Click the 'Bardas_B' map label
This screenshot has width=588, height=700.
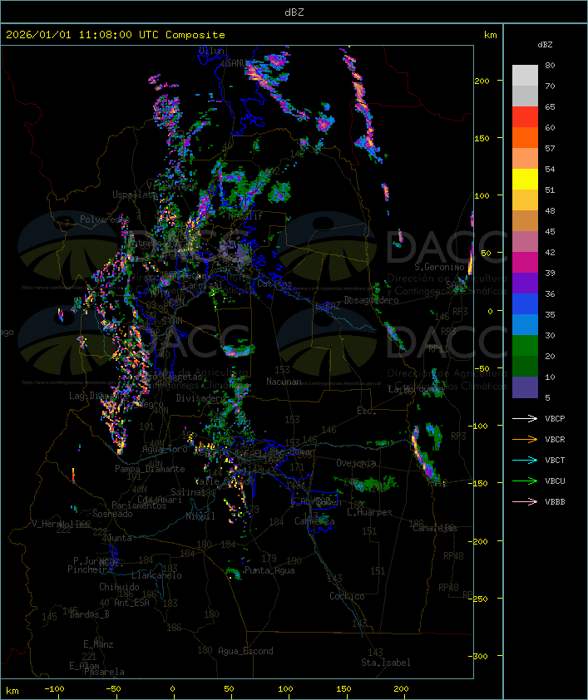coord(89,614)
